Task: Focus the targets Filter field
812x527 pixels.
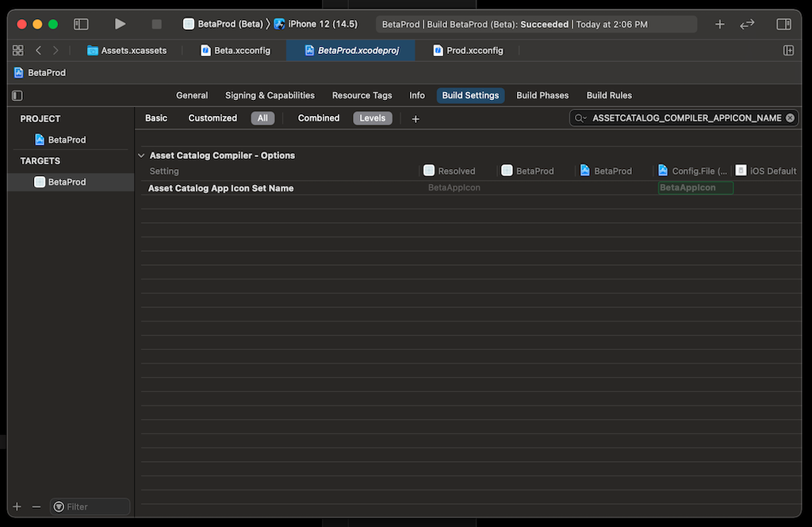Action: click(x=90, y=506)
